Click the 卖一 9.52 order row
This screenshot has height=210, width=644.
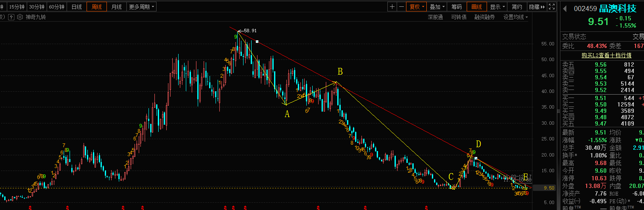point(602,90)
